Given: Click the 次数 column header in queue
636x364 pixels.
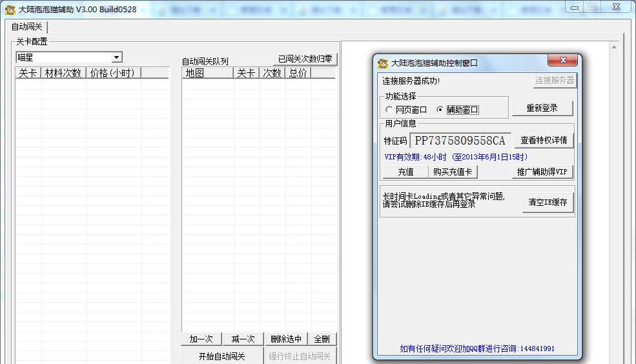Looking at the screenshot, I should (x=272, y=73).
